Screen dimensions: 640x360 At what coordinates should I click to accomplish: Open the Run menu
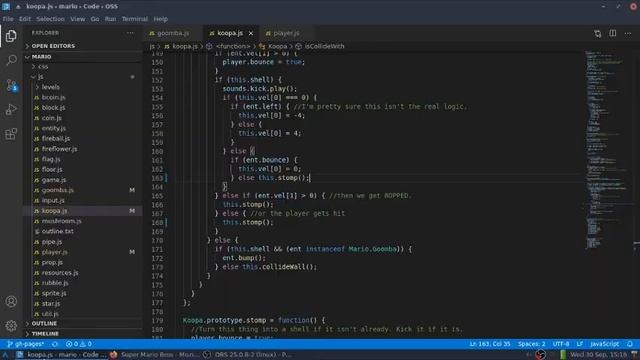point(110,19)
